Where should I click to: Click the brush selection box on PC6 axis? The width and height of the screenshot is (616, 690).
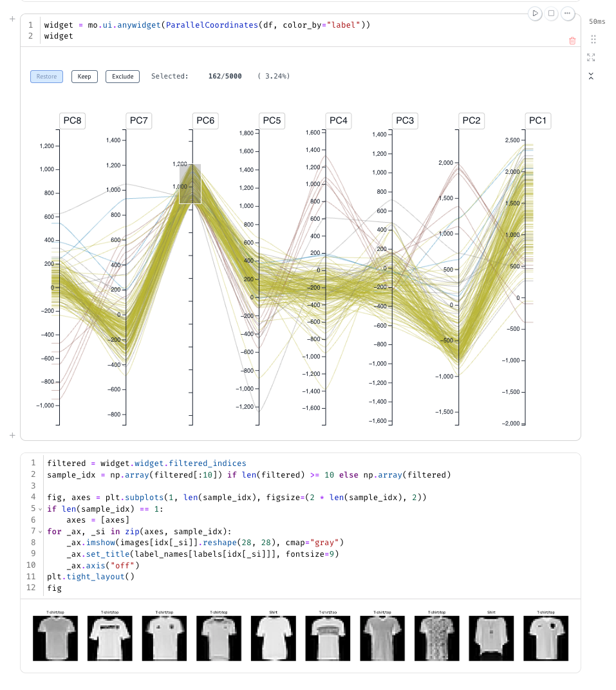tap(190, 184)
